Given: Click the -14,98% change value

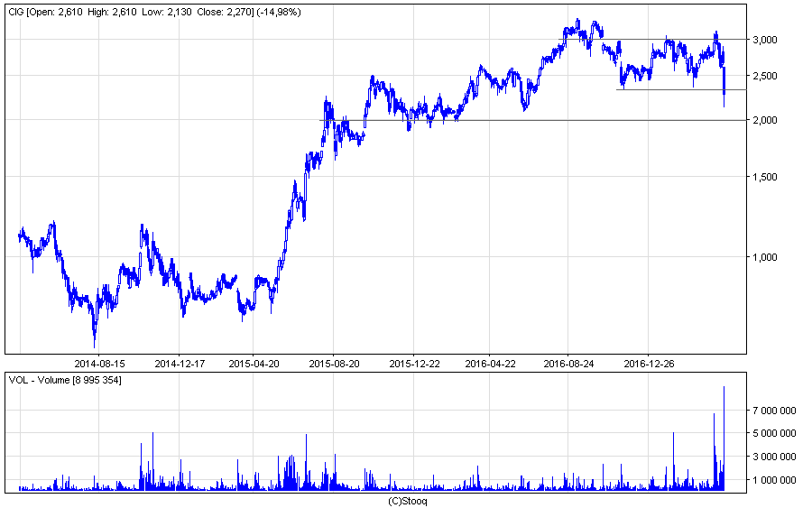Looking at the screenshot, I should pyautogui.click(x=279, y=12).
